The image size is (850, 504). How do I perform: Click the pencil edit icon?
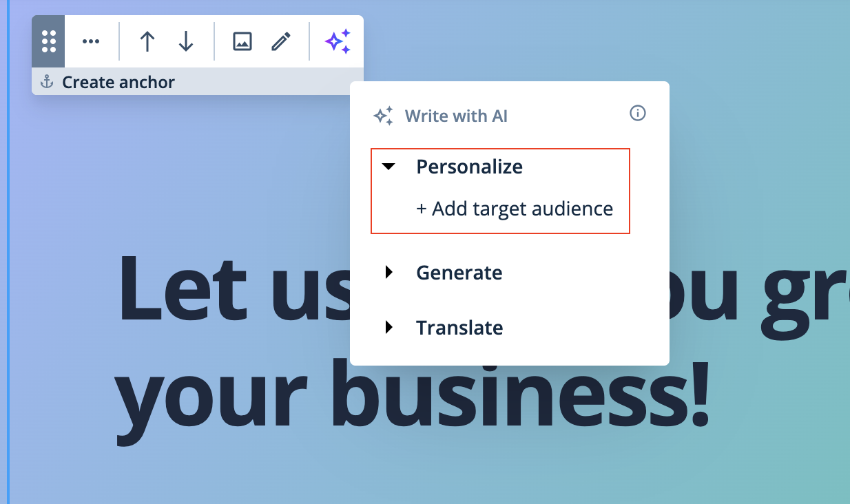pos(280,41)
